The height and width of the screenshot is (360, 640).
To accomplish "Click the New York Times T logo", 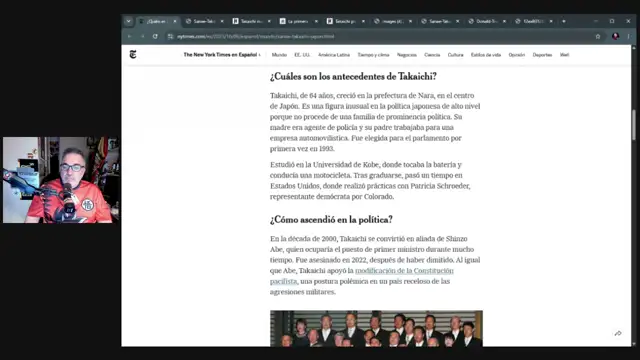I will pos(133,54).
